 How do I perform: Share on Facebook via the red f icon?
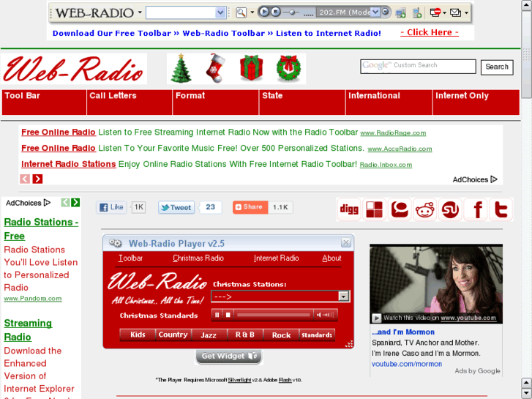pyautogui.click(x=476, y=209)
